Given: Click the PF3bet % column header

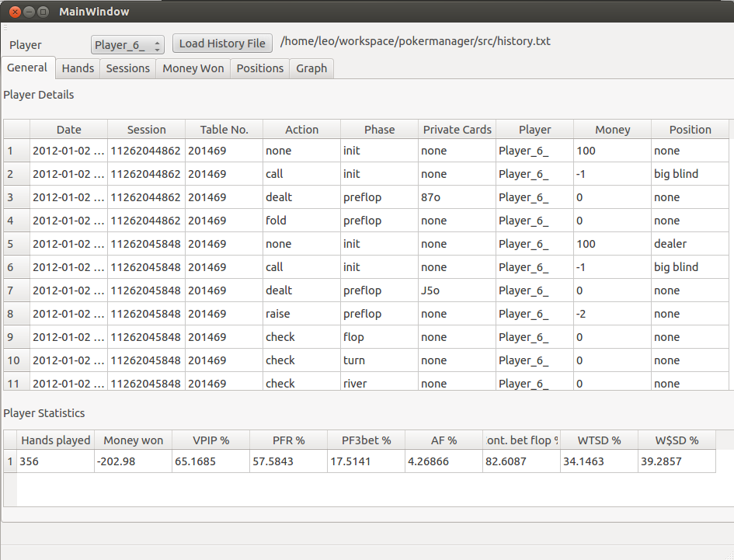Looking at the screenshot, I should coord(367,440).
